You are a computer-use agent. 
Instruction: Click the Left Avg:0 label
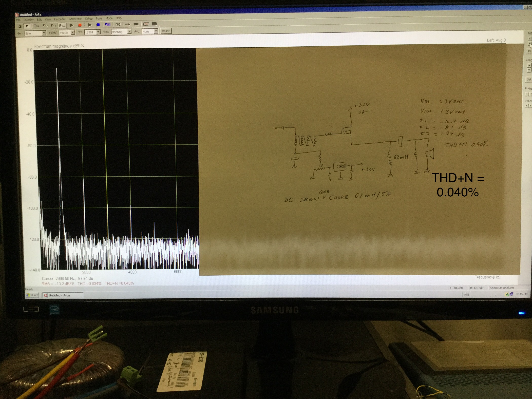(x=496, y=40)
